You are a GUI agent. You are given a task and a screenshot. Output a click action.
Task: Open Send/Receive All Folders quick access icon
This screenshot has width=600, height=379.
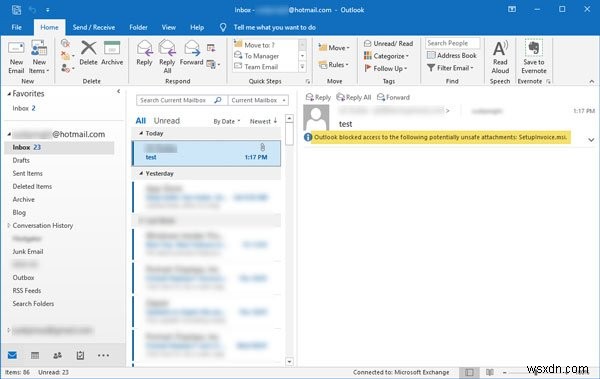[16, 10]
